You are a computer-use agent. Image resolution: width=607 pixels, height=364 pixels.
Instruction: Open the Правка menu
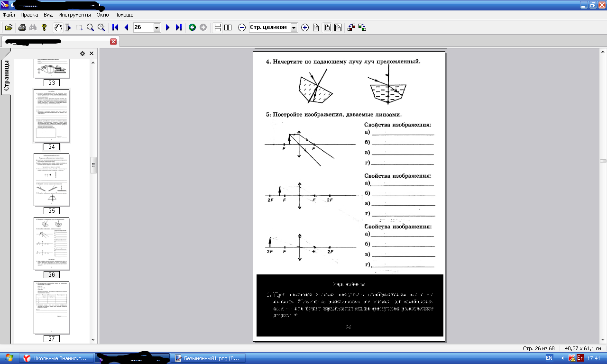point(29,15)
